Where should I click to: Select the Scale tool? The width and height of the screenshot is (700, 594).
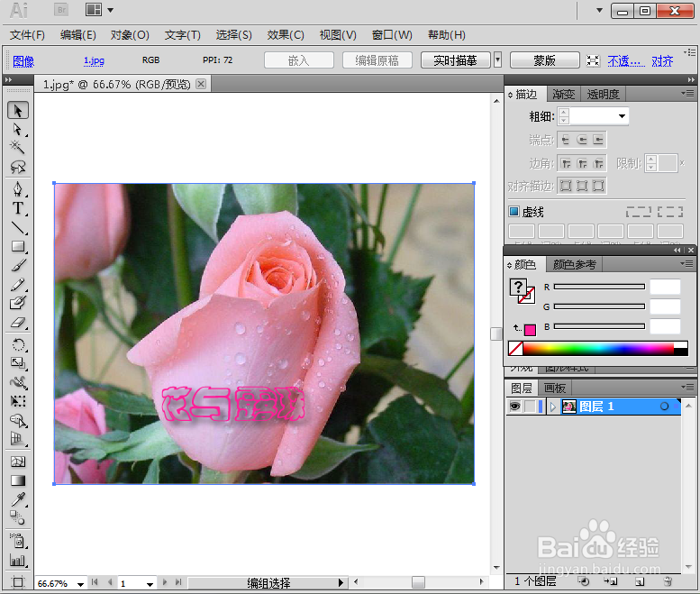point(18,363)
